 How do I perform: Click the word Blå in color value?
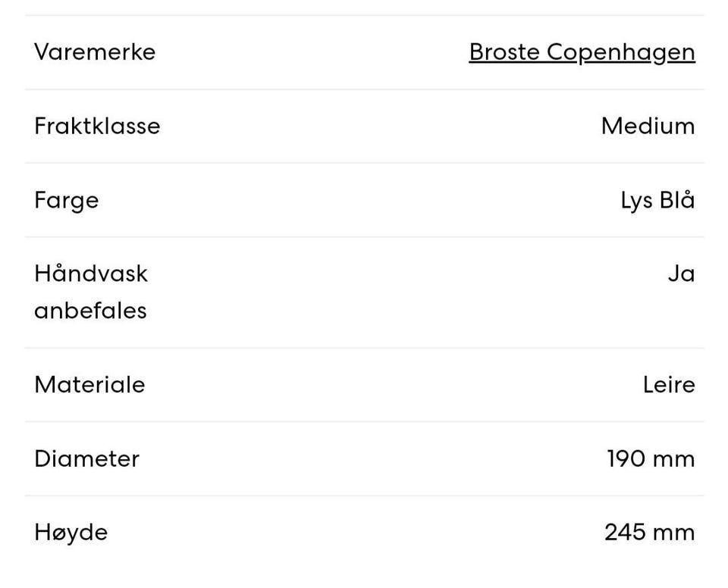coord(677,200)
